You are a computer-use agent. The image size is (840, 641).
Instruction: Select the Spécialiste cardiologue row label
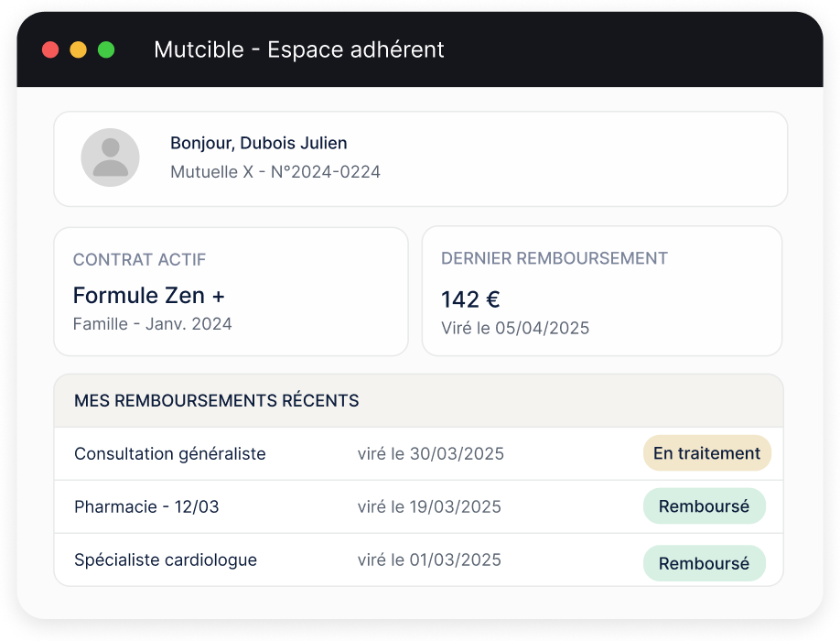pos(166,560)
